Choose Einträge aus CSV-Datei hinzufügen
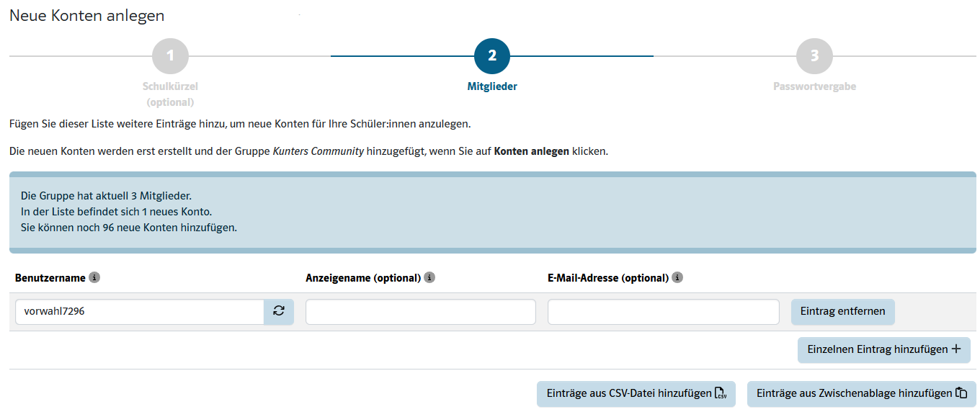The width and height of the screenshot is (980, 412). [x=628, y=394]
